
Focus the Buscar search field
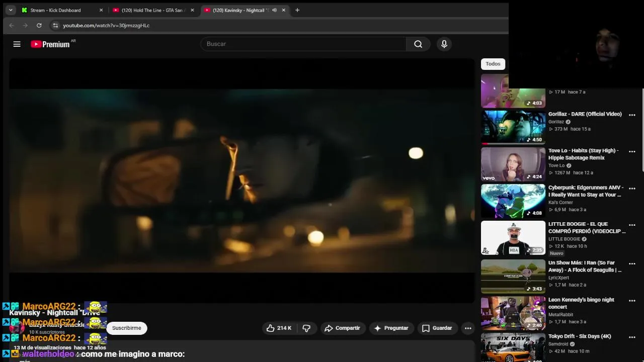coord(303,44)
